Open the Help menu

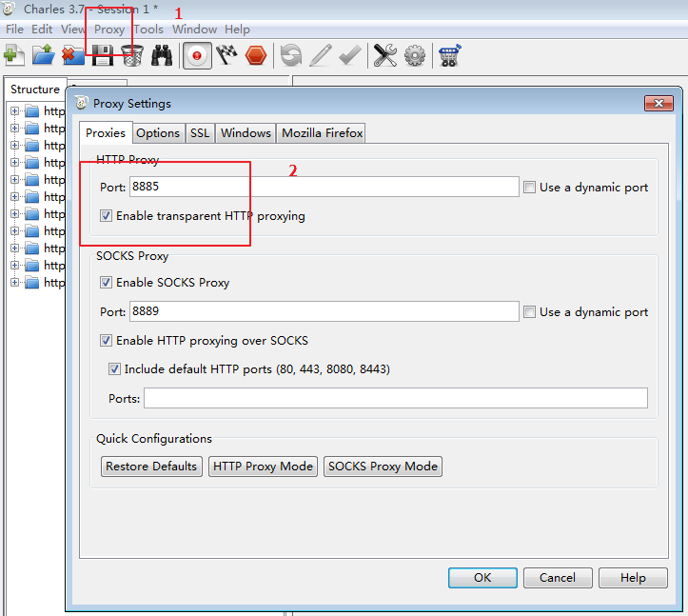click(x=237, y=30)
